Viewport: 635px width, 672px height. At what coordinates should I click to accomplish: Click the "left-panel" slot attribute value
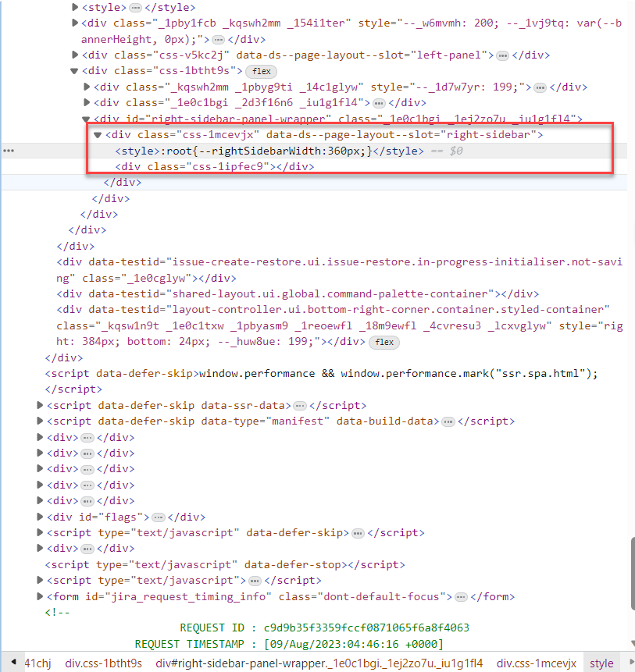(449, 55)
